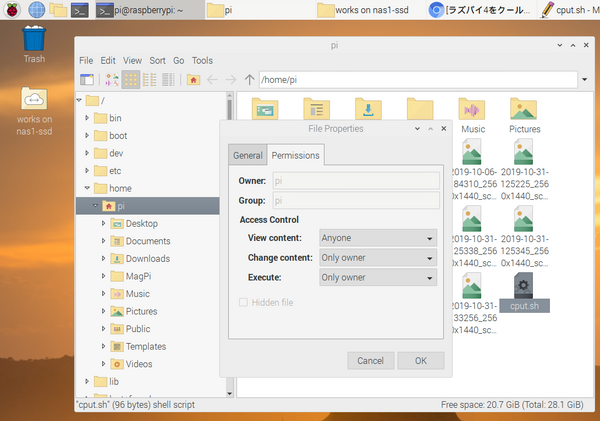This screenshot has width=600, height=421.
Task: Go up to parent folder arrow
Action: click(x=249, y=79)
